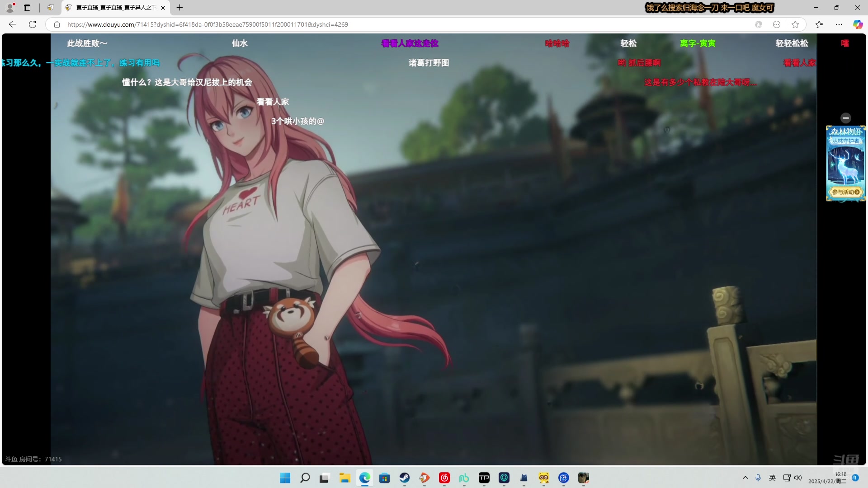Click the 仙水 danmaku comment

pos(240,43)
